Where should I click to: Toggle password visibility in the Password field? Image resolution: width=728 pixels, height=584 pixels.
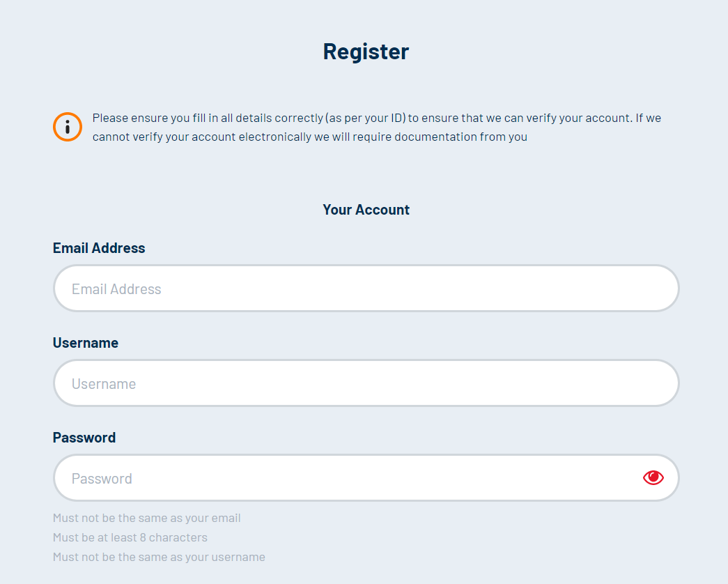(x=653, y=477)
